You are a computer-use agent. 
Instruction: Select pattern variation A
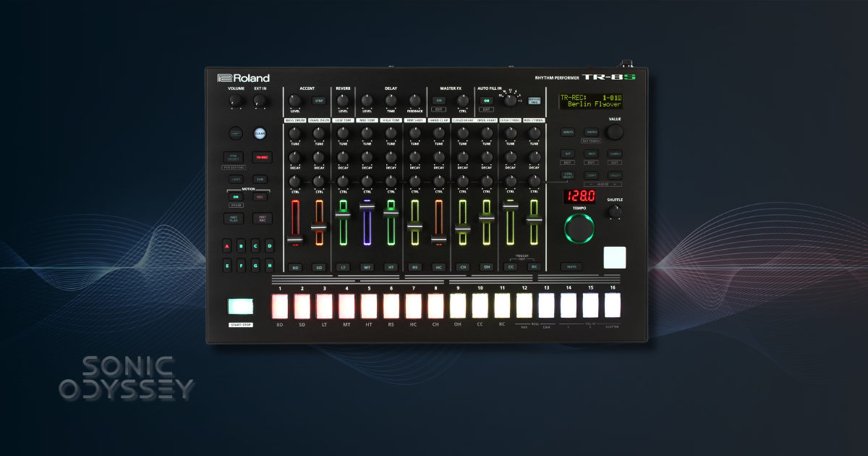point(227,246)
